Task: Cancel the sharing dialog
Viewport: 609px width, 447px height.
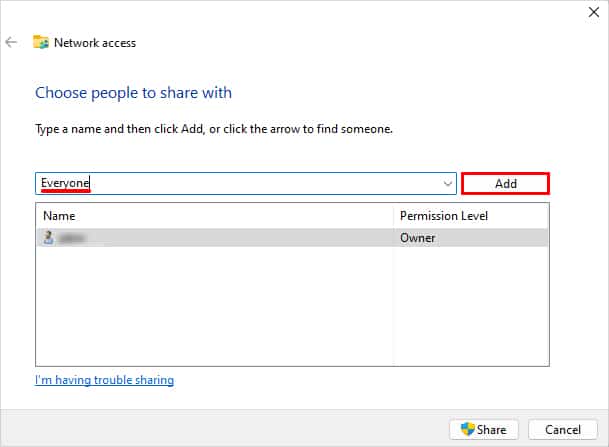Action: coord(563,430)
